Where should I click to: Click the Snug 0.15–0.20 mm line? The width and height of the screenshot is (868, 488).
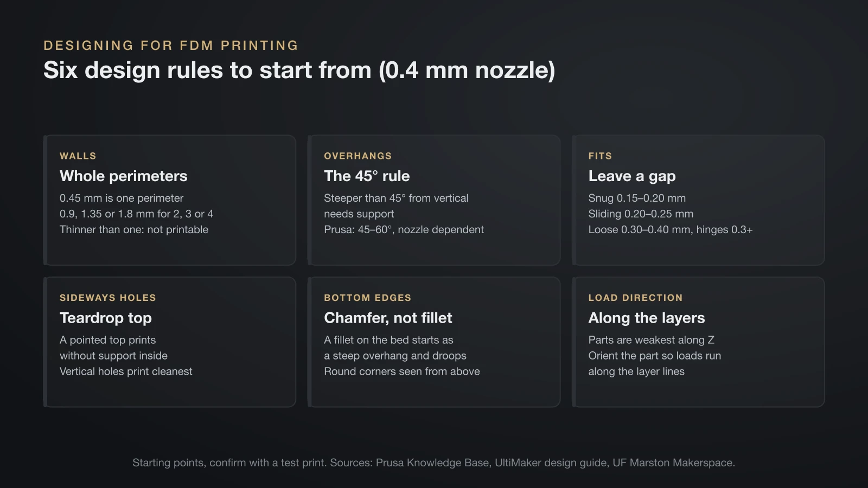pyautogui.click(x=637, y=198)
